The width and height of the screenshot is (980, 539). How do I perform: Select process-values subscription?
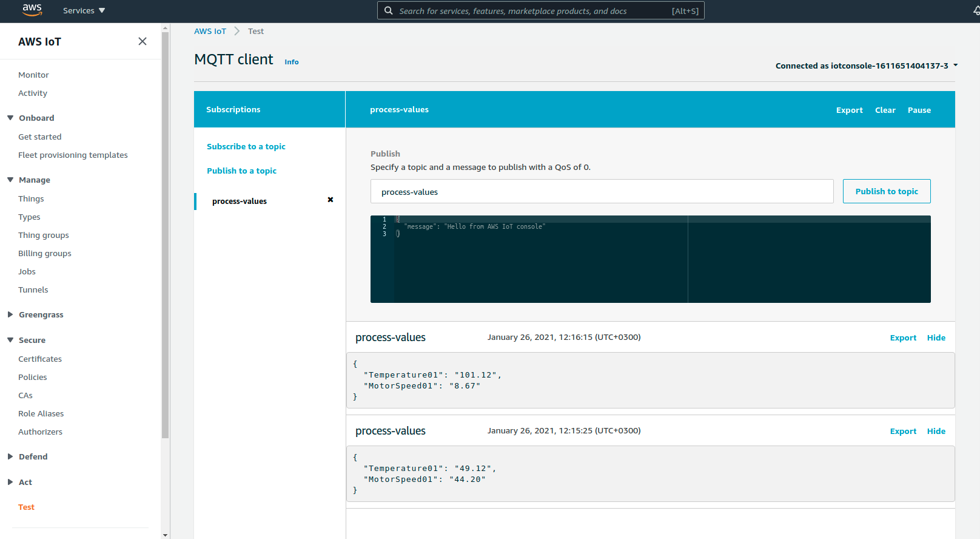[240, 201]
